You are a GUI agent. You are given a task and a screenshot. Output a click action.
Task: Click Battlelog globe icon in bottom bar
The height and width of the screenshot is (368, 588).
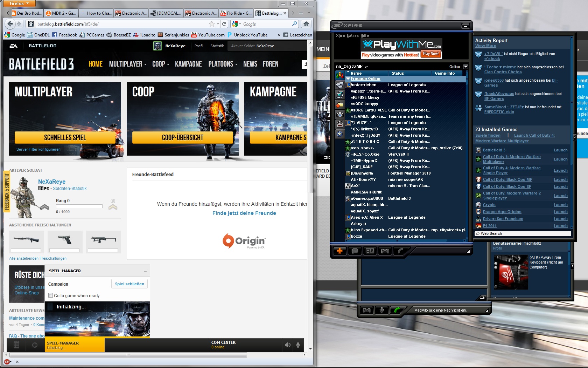coord(35,345)
